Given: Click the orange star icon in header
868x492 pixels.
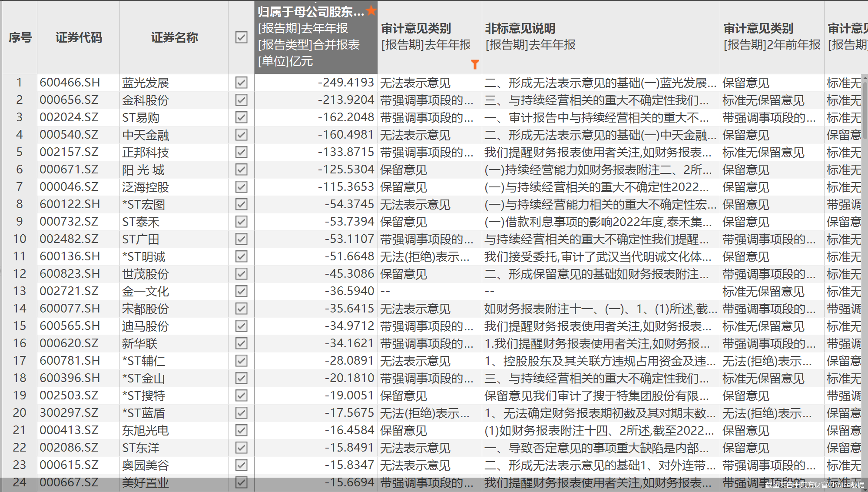Looking at the screenshot, I should 371,10.
